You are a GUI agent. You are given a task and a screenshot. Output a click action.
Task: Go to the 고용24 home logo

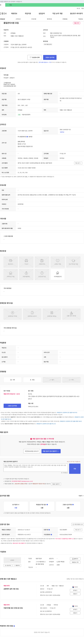pyautogui.click(x=3, y=14)
